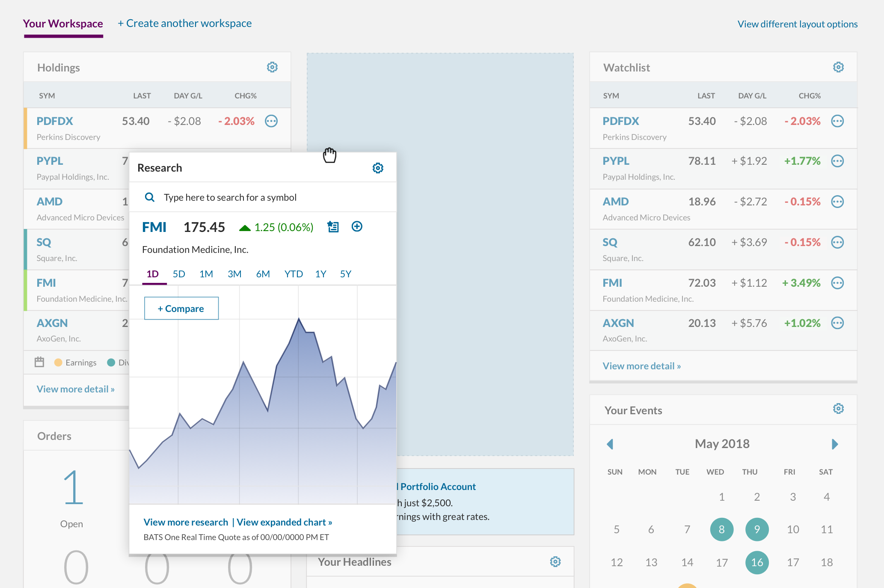Open more options for PDFDX in Watchlist
This screenshot has width=884, height=588.
[837, 121]
